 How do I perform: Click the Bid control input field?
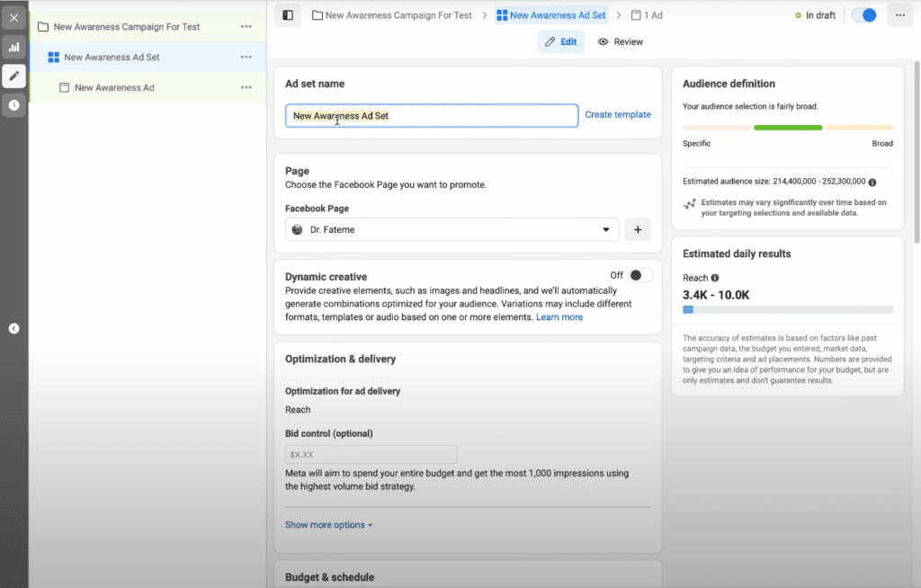pyautogui.click(x=371, y=455)
